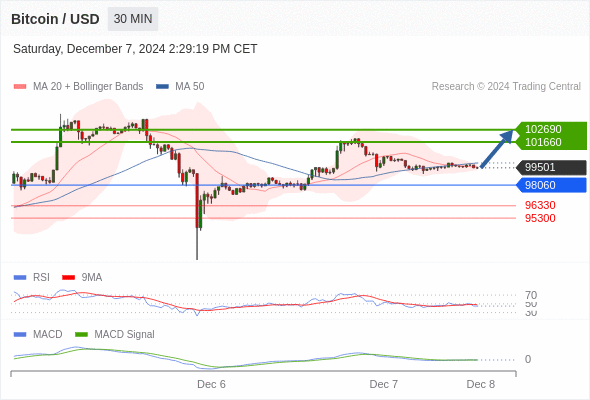590x400 pixels.
Task: Click the Dec 7 date axis label
Action: tap(383, 384)
